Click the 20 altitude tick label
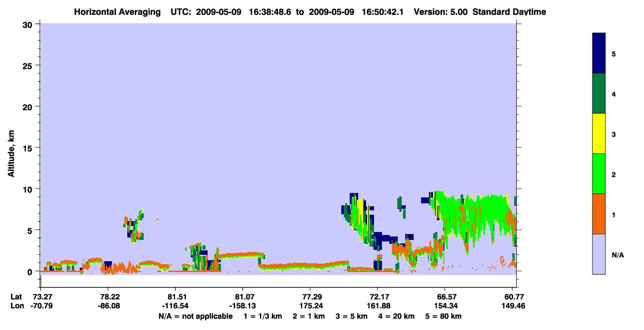The width and height of the screenshot is (644, 330). 29,106
